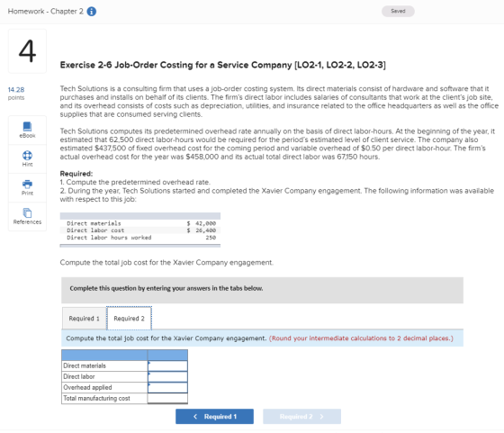Click the $ 26,400 direct labor cost value
Image resolution: width=504 pixels, height=433 pixels.
[x=202, y=230]
